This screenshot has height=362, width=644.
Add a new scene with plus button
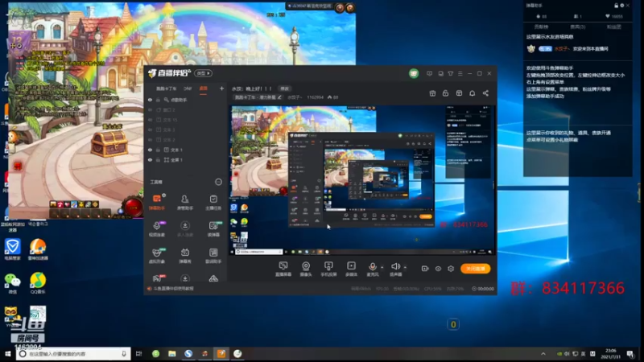point(222,88)
